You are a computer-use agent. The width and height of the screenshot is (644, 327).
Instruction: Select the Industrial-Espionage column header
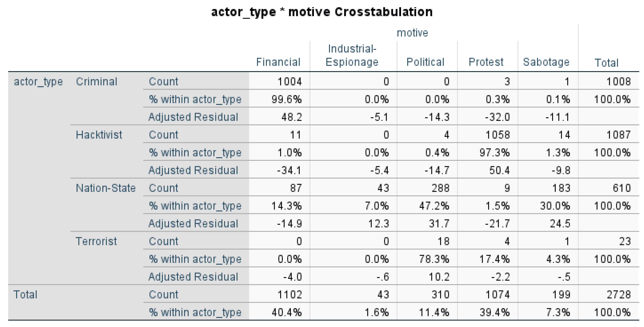point(352,55)
